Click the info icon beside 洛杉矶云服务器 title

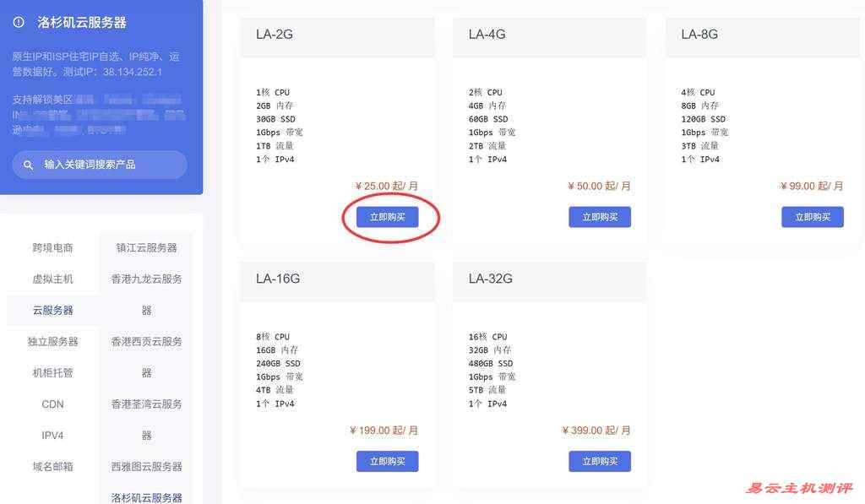tap(19, 23)
